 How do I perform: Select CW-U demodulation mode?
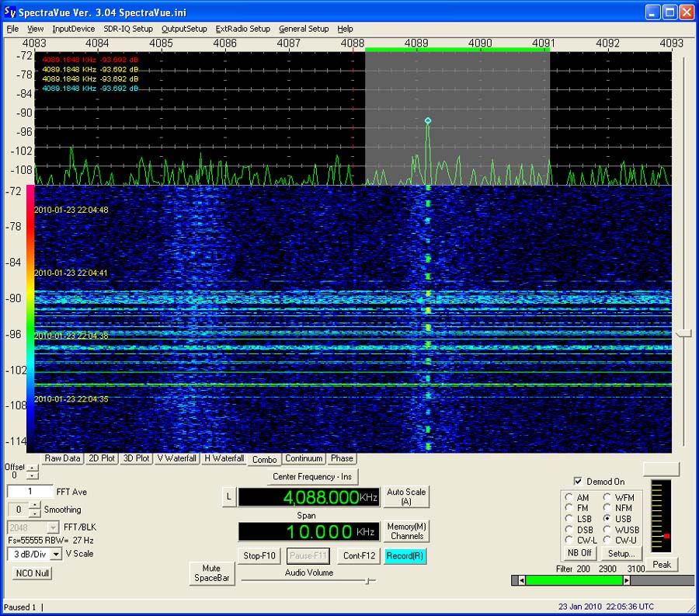607,540
